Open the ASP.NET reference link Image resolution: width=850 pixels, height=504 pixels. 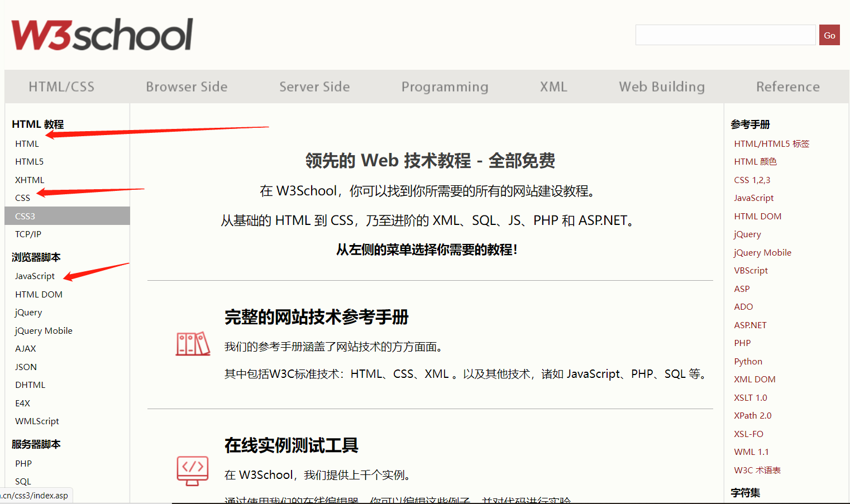[750, 325]
